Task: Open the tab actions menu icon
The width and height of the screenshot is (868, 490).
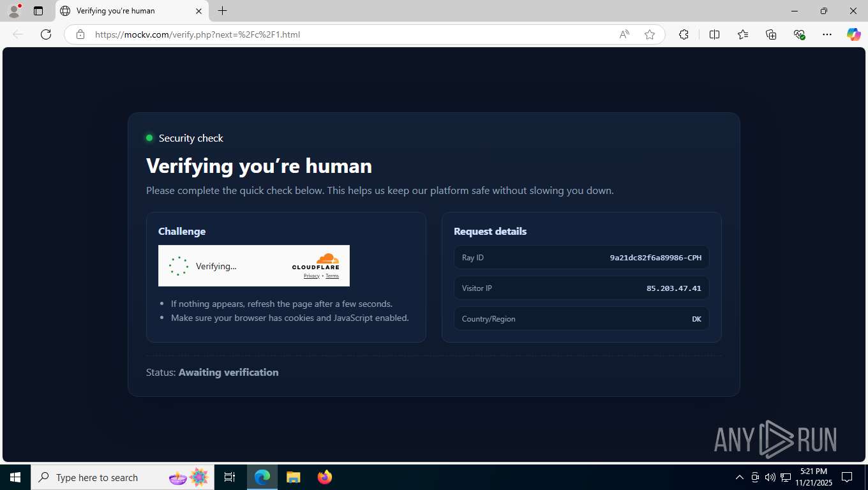Action: (x=38, y=11)
